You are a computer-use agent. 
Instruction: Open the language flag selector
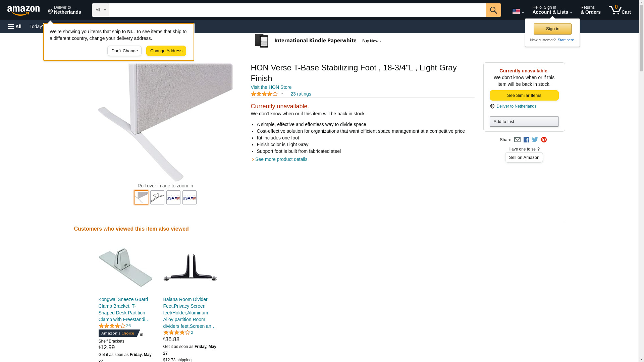[x=518, y=11]
